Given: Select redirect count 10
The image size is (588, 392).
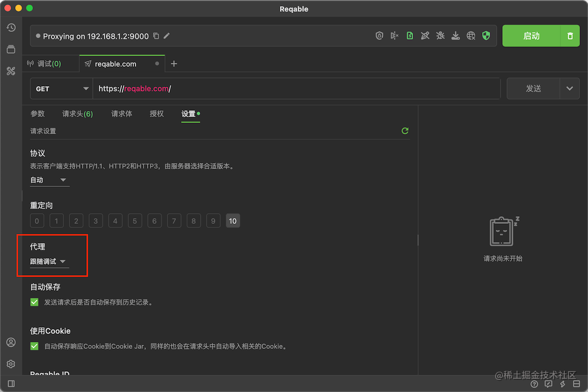Looking at the screenshot, I should tap(233, 221).
